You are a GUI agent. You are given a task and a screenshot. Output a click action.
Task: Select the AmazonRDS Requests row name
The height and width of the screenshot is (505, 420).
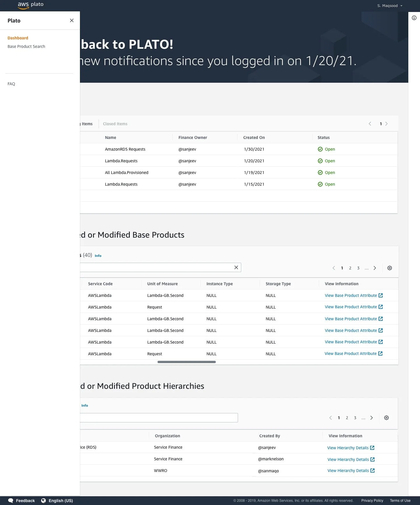coord(125,149)
